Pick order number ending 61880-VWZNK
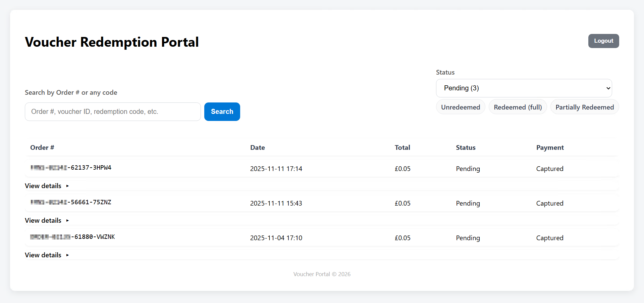The image size is (644, 303). click(73, 237)
